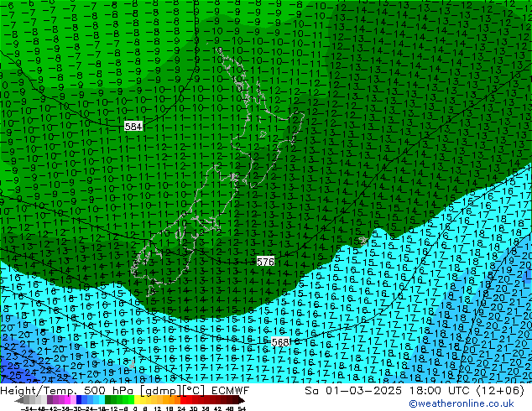Click the "Height/Temp. 500 hPa" map title
This screenshot has height=411, width=532.
pos(65,391)
